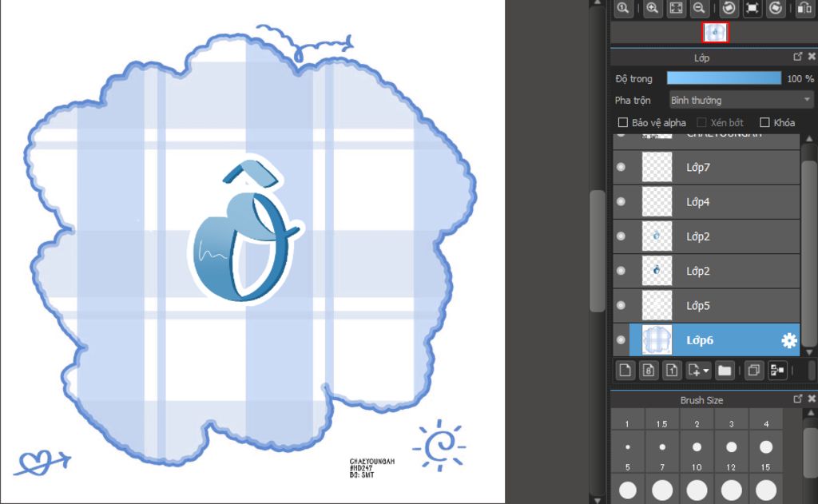Click the Lớp4 layer thumbnail
The image size is (818, 504).
point(657,201)
